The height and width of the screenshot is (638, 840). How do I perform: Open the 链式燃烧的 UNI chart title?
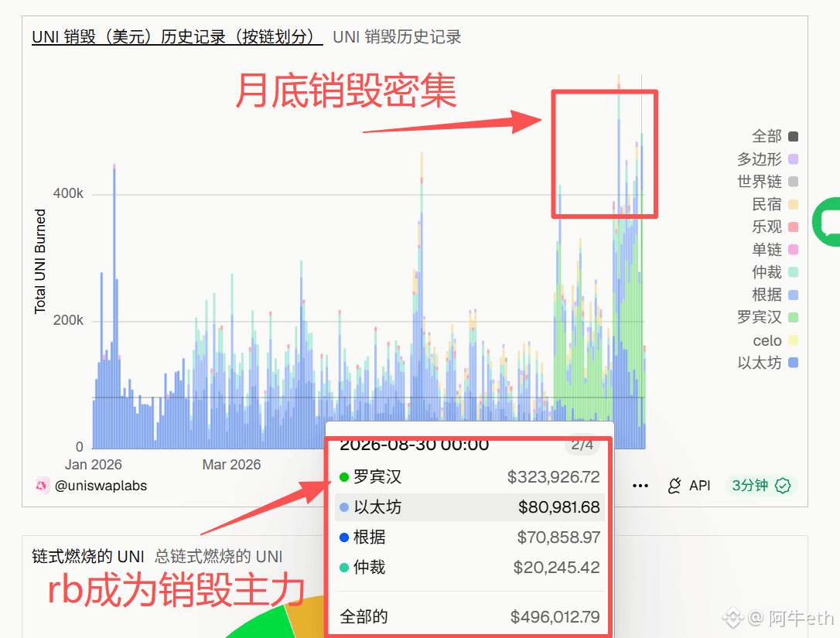88,557
